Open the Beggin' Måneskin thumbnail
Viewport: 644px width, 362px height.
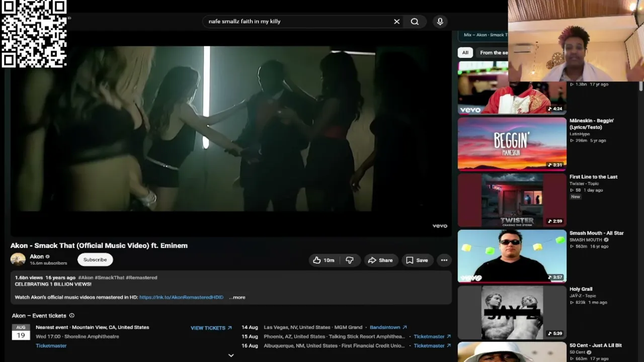click(x=512, y=144)
